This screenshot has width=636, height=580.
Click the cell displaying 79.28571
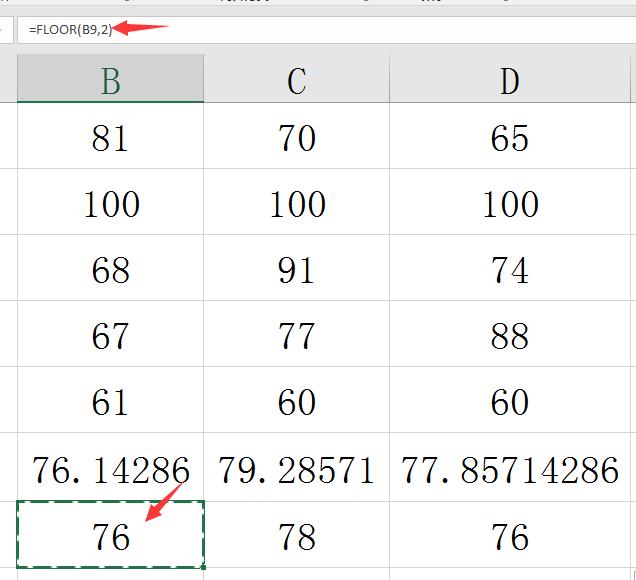pos(296,467)
